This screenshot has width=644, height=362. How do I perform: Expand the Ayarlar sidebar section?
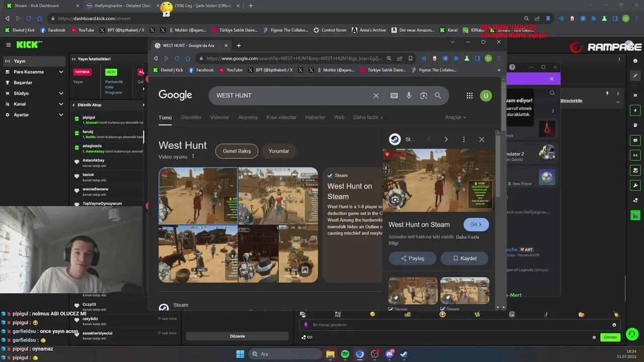tap(61, 115)
